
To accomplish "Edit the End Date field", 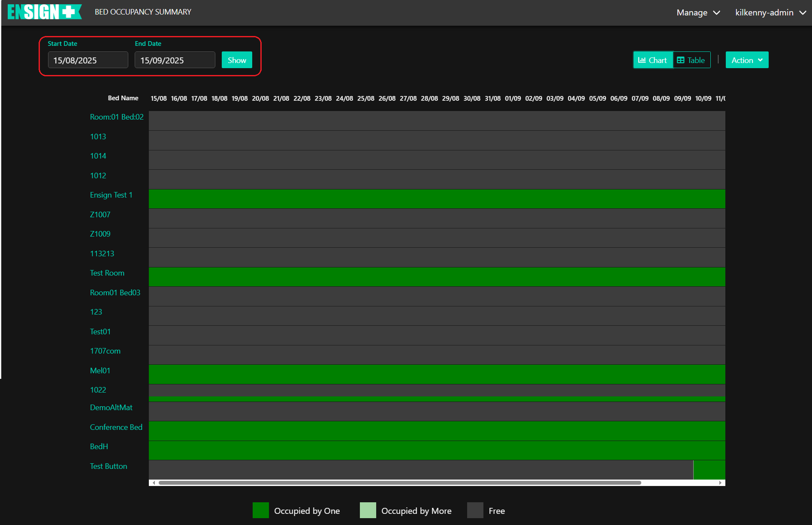I will [x=175, y=60].
